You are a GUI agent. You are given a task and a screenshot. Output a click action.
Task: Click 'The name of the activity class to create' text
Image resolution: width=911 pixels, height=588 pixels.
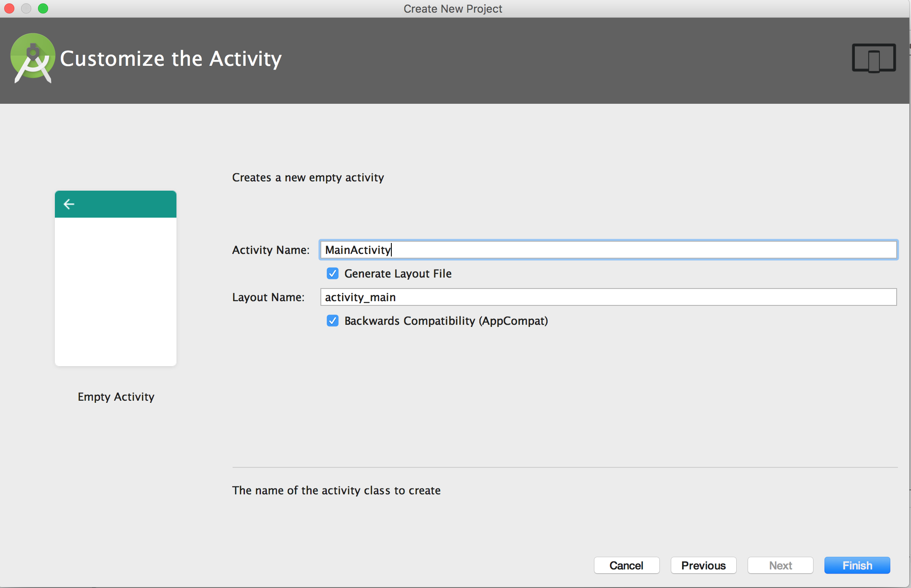click(336, 490)
